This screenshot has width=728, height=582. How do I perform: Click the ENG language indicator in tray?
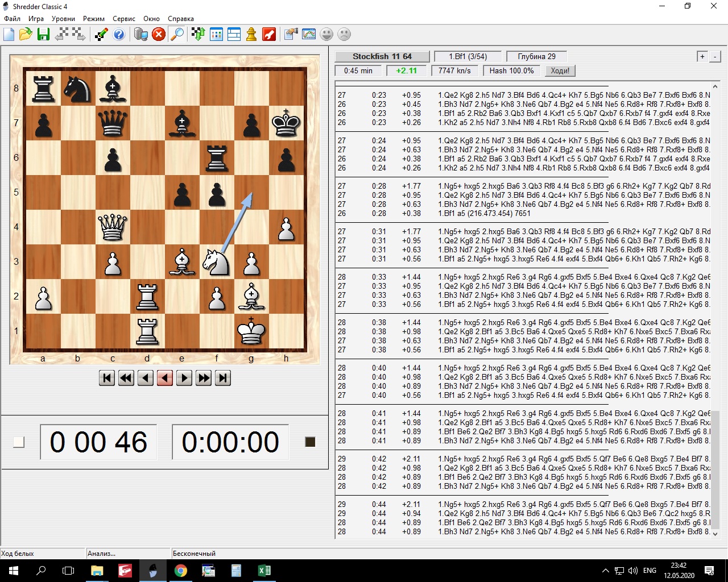650,571
